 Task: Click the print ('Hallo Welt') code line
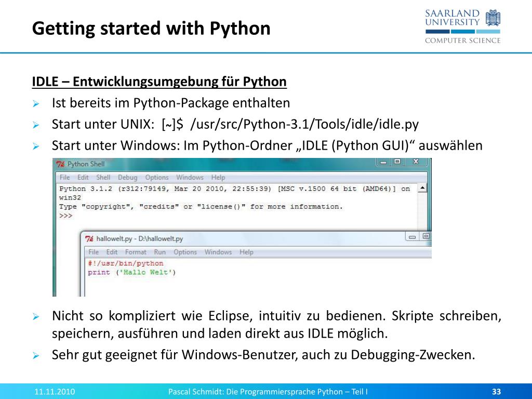click(131, 272)
